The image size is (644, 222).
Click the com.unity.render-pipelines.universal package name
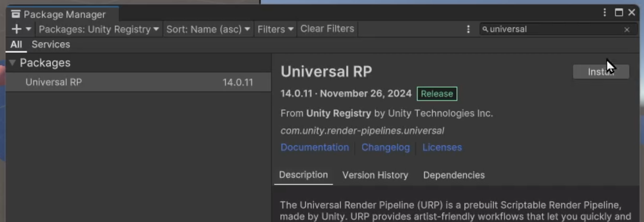click(x=362, y=131)
